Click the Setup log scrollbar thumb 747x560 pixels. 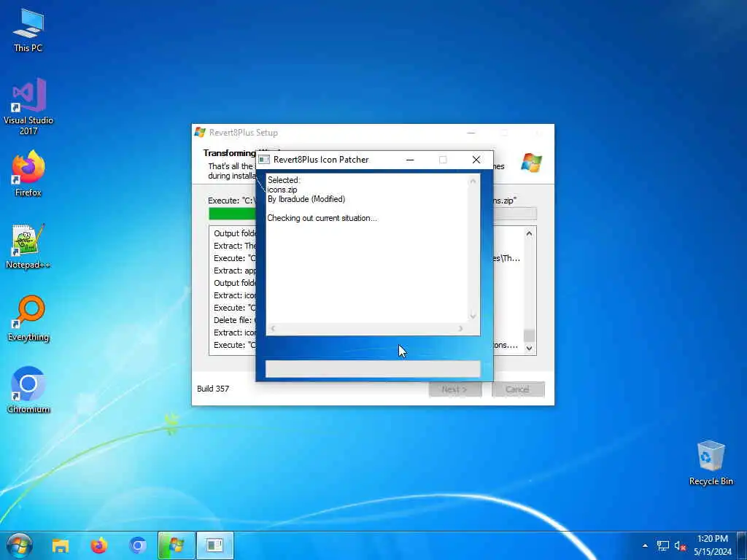tap(530, 335)
